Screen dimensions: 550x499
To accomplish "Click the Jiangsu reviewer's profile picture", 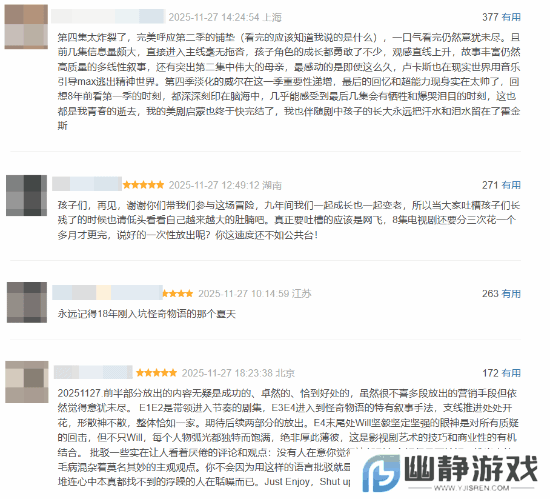I will 27,302.
